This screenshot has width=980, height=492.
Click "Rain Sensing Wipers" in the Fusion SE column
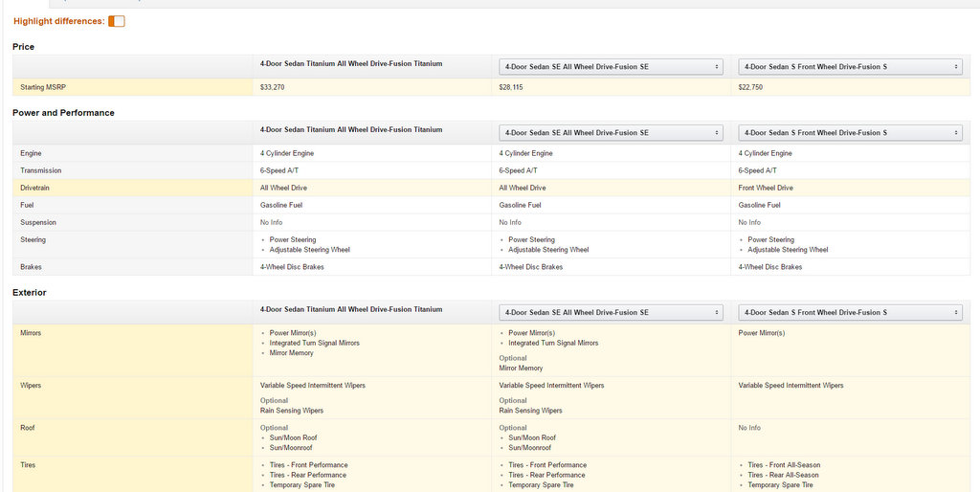(x=530, y=411)
